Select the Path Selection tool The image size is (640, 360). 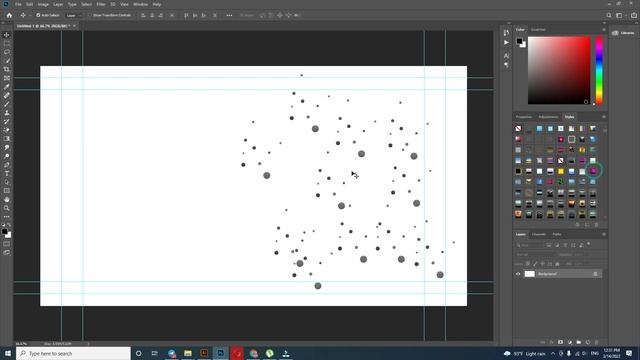pos(7,182)
